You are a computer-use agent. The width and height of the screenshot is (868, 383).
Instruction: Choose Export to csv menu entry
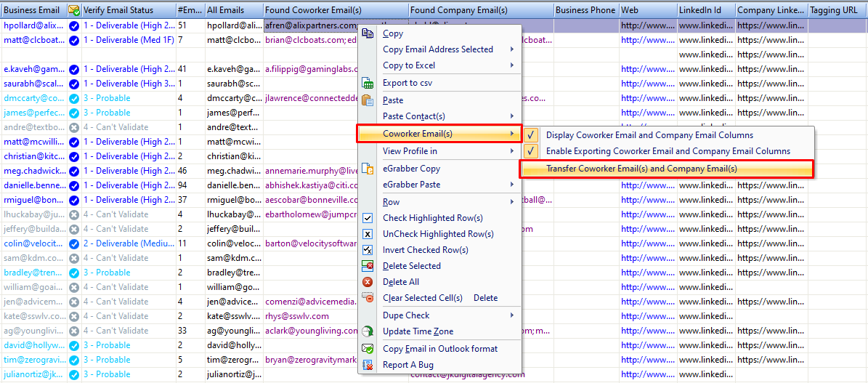click(407, 83)
